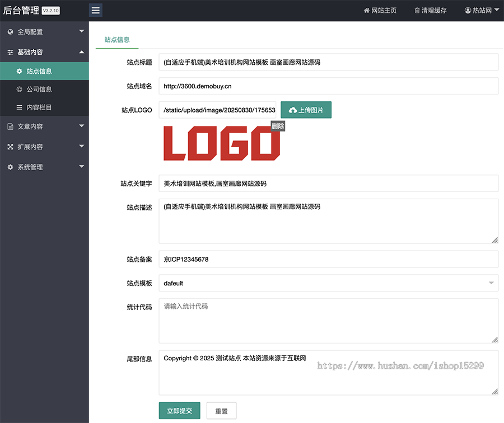Open 全局配置 in the sidebar
Image resolution: width=504 pixels, height=423 pixels.
44,32
